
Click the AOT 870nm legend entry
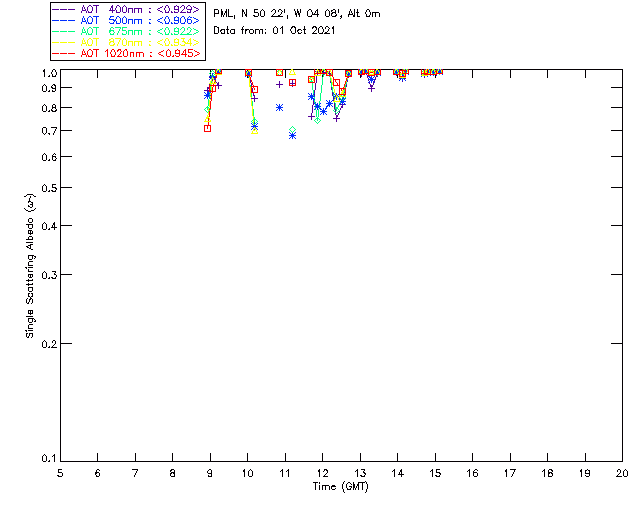126,42
